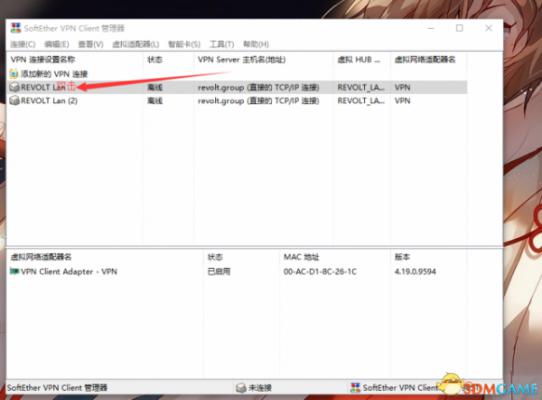Viewport: 542px width, 400px height.
Task: Click the VPN Client Adapter network card icon
Action: 14,271
